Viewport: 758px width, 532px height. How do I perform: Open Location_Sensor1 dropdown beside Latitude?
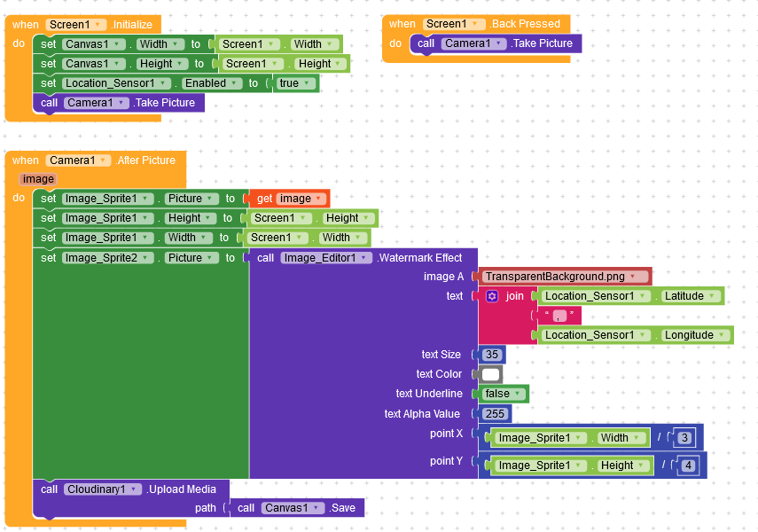click(x=596, y=296)
